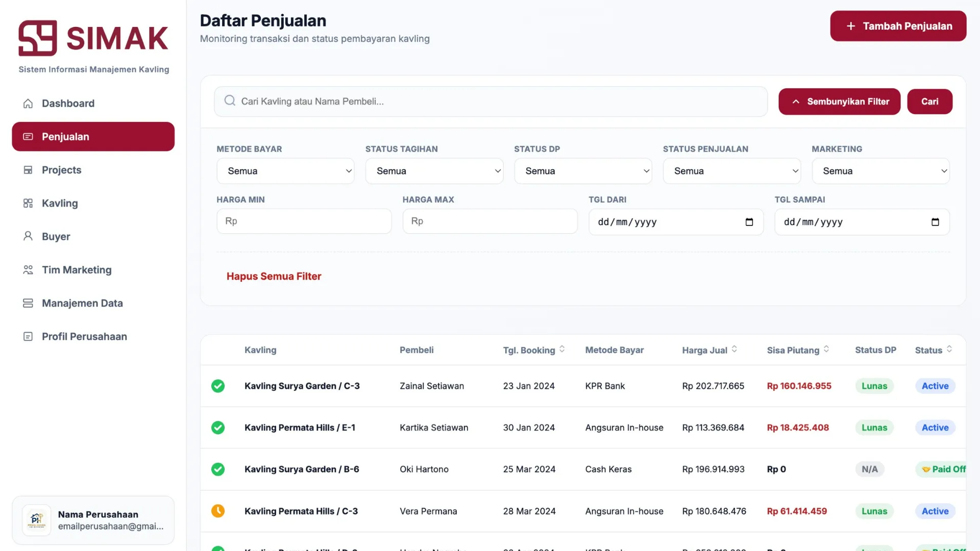
Task: Click company logo thumbnail at sidebar bottom
Action: (37, 520)
